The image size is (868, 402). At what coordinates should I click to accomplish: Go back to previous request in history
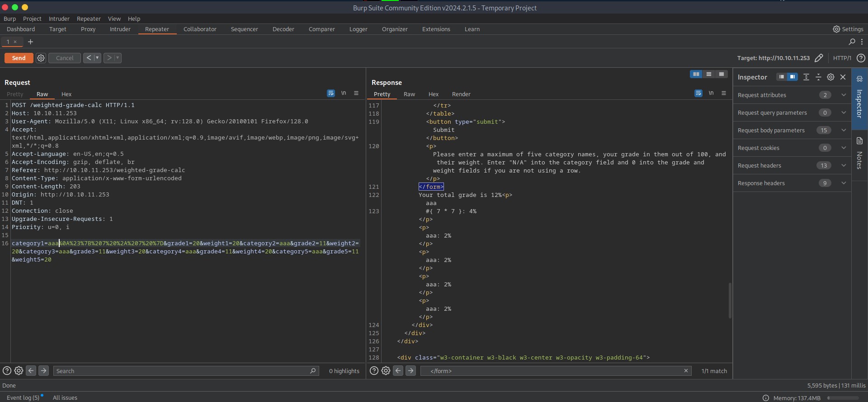89,58
